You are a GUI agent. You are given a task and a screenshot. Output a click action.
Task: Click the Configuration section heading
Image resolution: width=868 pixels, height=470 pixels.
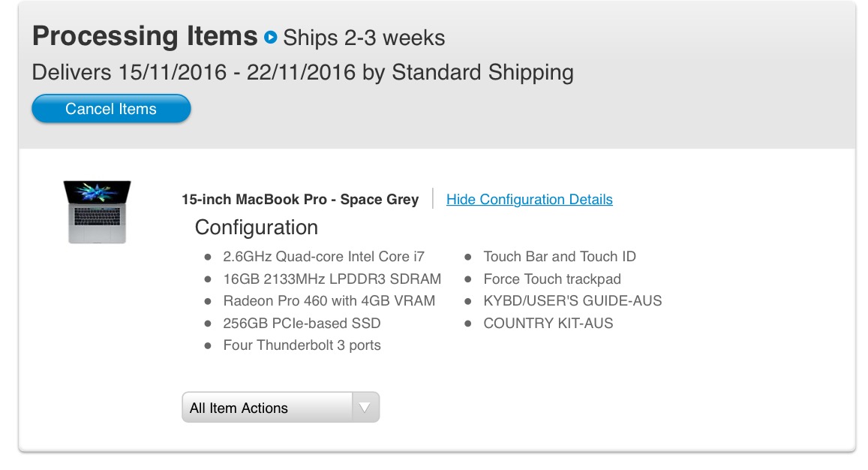[257, 227]
